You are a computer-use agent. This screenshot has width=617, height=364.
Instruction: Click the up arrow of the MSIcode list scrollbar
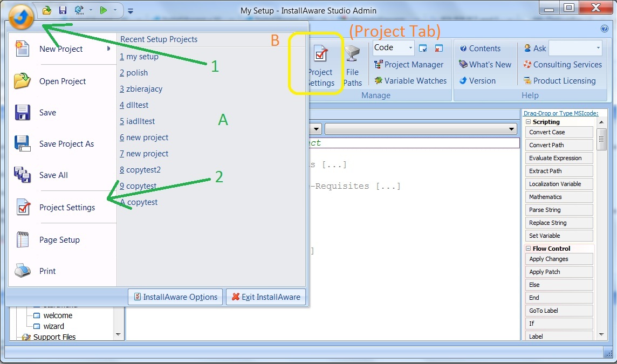(x=601, y=122)
